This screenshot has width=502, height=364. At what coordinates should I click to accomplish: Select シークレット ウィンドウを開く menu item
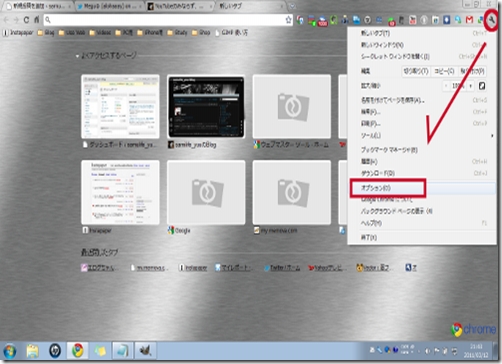[422, 56]
